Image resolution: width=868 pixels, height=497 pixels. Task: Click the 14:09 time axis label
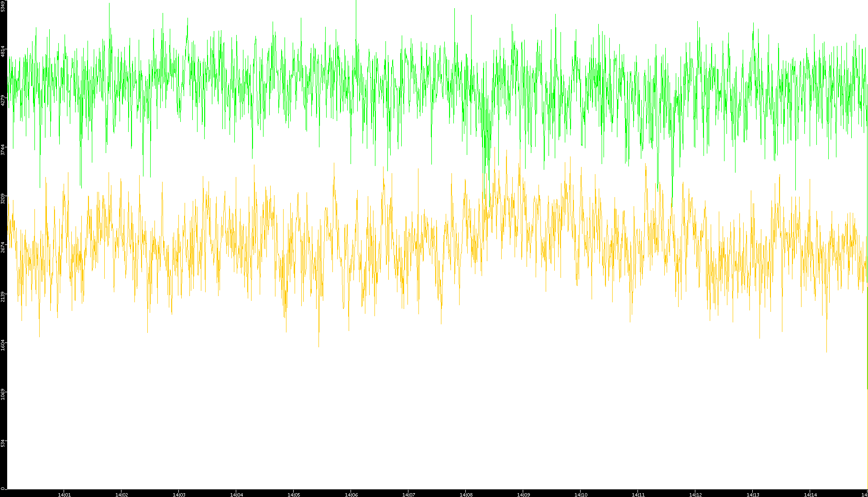[x=523, y=495]
